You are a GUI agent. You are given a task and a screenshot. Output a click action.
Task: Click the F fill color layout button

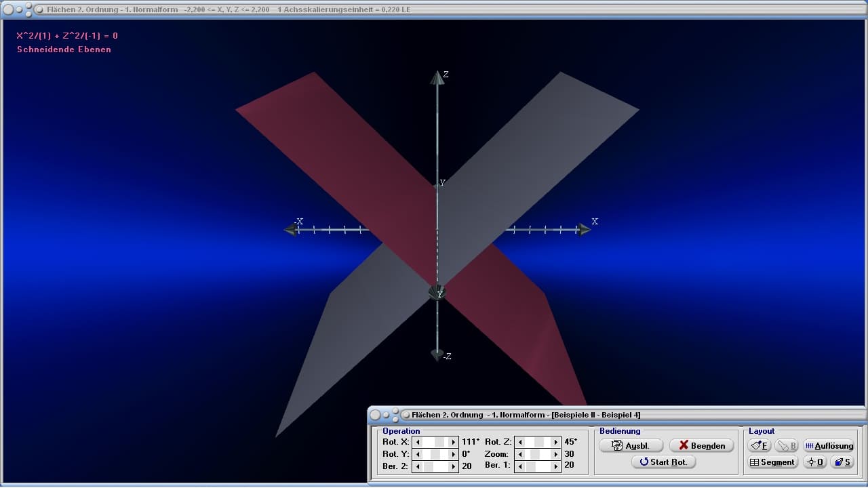pyautogui.click(x=759, y=445)
